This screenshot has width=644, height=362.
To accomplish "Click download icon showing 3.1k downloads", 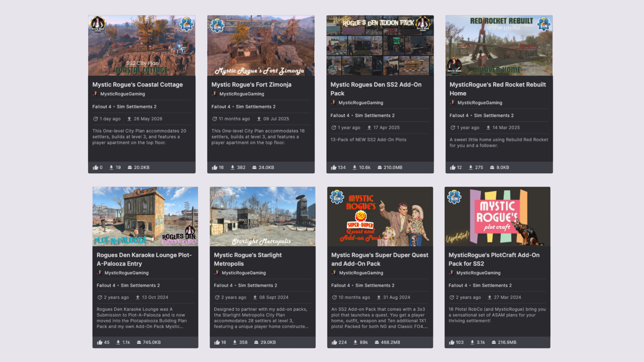I will (472, 342).
